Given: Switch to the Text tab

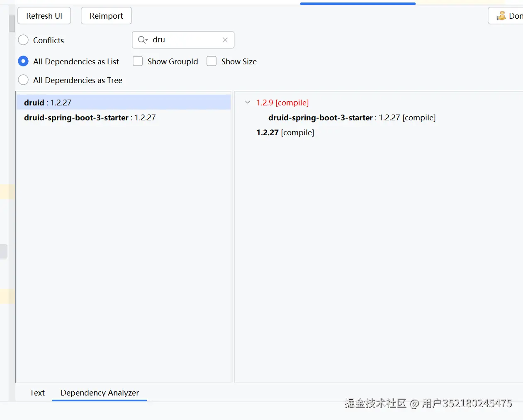Looking at the screenshot, I should point(37,393).
